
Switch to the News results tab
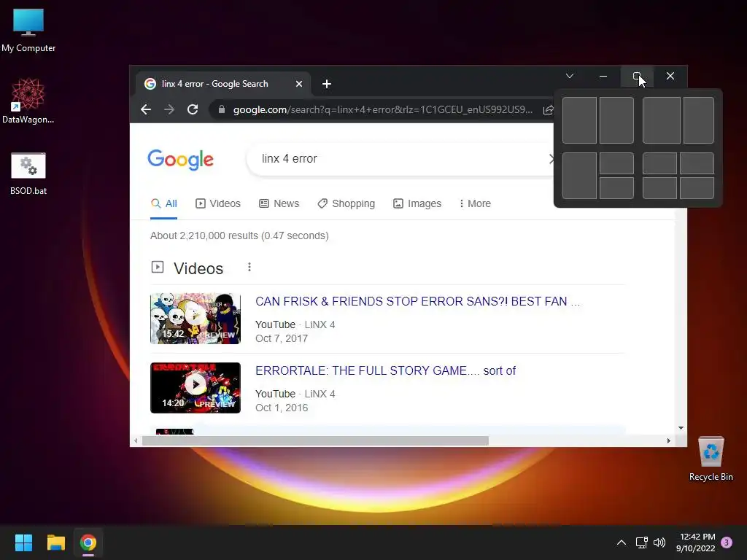tap(279, 204)
